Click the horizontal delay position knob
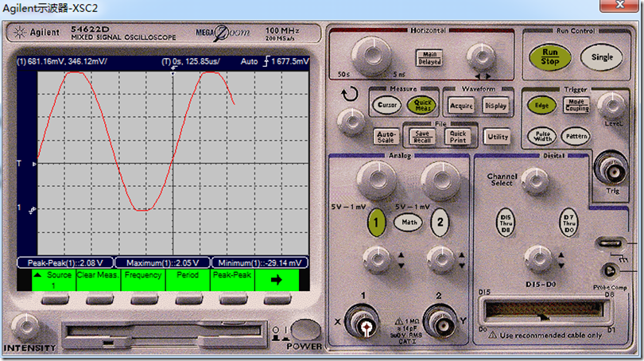This screenshot has width=644, height=361. tap(480, 56)
